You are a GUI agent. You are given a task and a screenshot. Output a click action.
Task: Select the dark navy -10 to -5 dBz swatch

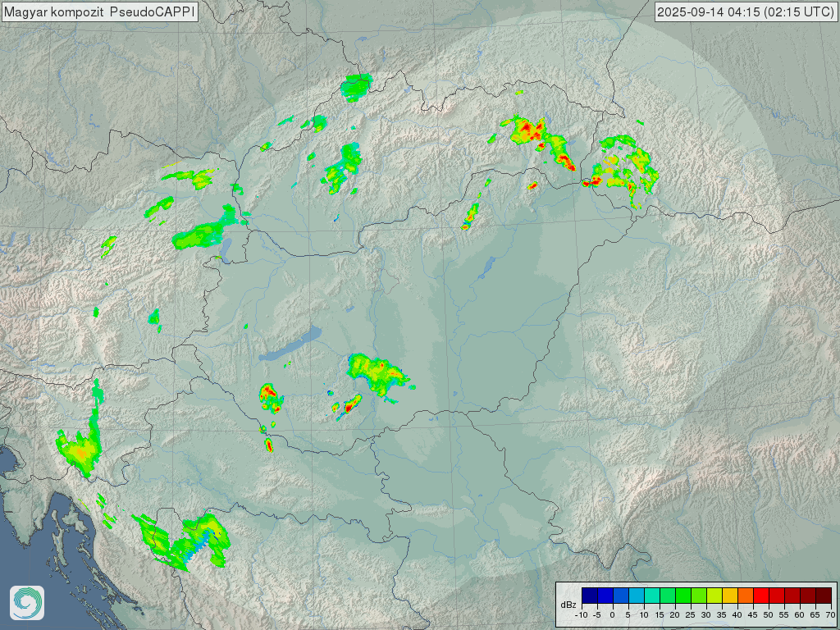(590, 596)
